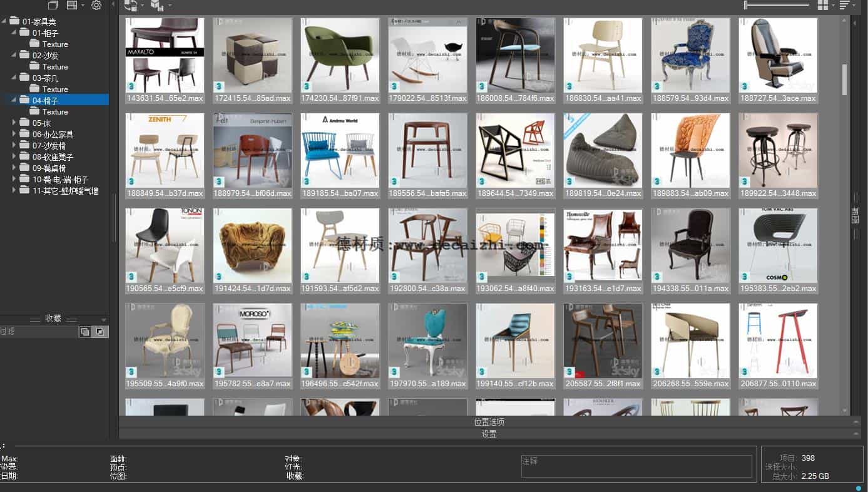Click the refresh sync icon in top toolbar
Image resolution: width=868 pixels, height=492 pixels.
coord(130,6)
